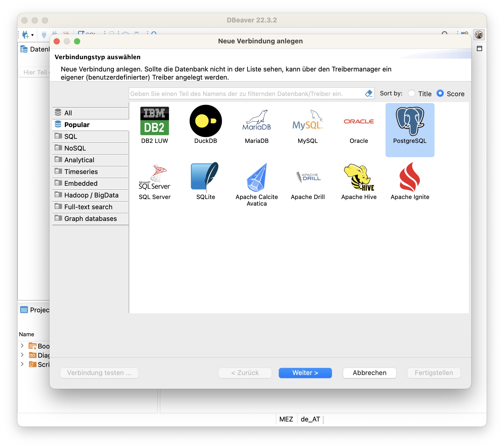504x448 pixels.
Task: Select the Apache Ignite flame icon
Action: pos(410,177)
